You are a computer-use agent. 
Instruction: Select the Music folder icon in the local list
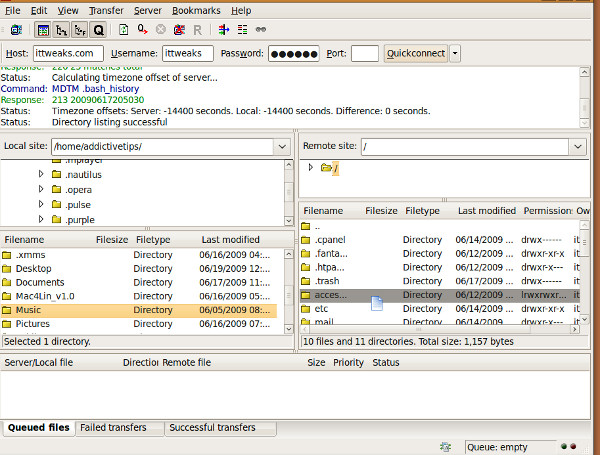(x=7, y=310)
